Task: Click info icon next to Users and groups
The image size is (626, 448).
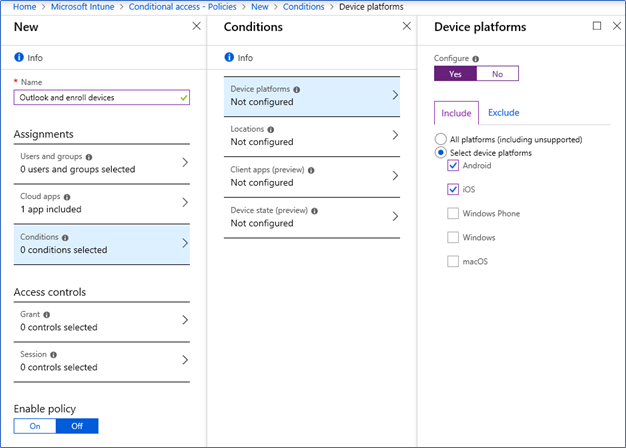Action: 89,157
